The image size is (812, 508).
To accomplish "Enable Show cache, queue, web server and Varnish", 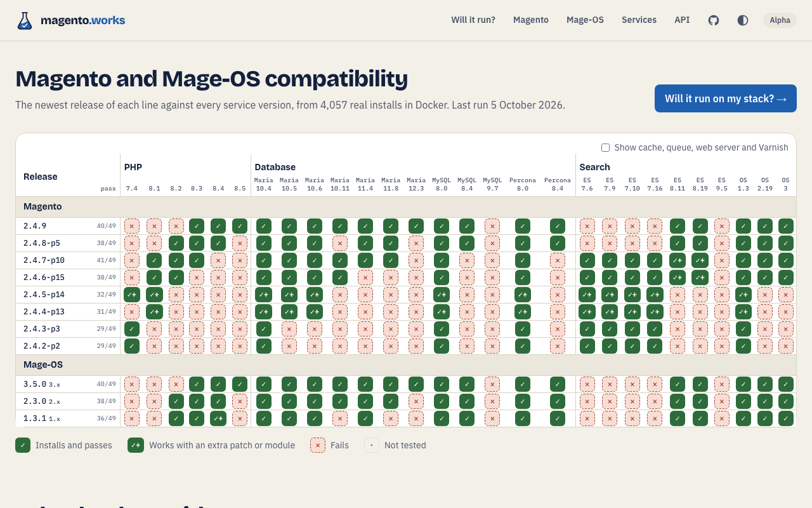I will click(x=605, y=147).
